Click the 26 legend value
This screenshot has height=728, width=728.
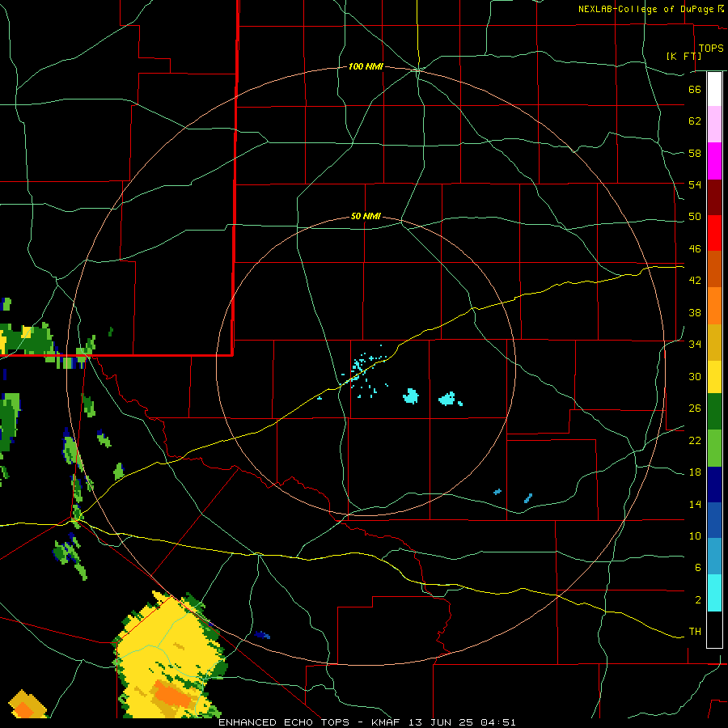click(x=695, y=408)
